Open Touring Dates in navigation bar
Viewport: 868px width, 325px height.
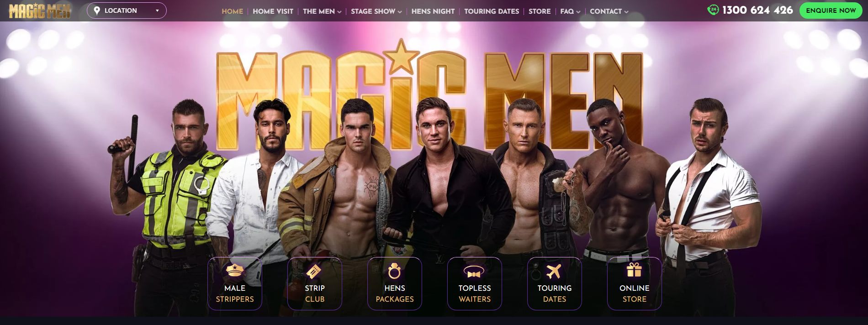(x=492, y=11)
